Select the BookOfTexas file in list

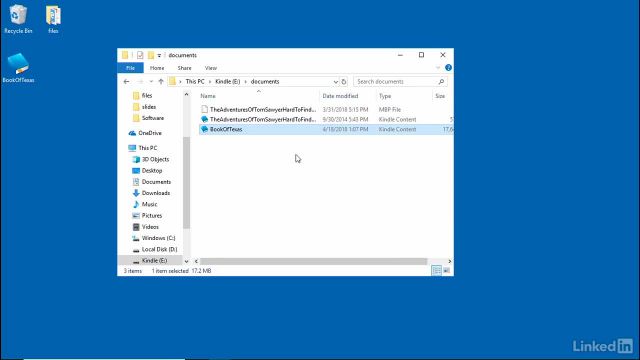326,129
